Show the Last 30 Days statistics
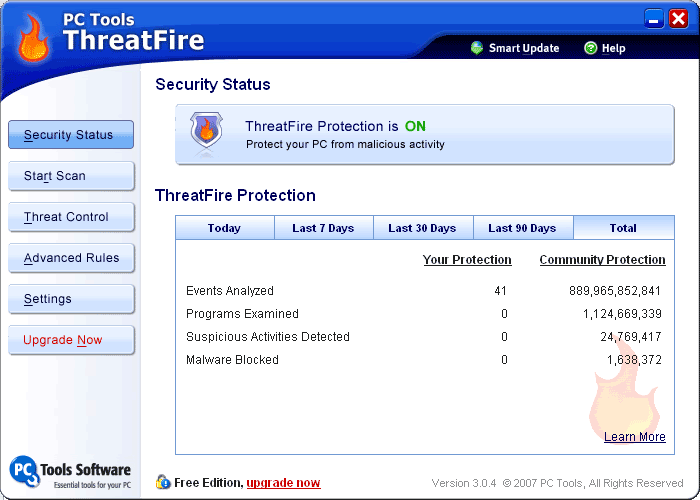The image size is (700, 500). [423, 228]
